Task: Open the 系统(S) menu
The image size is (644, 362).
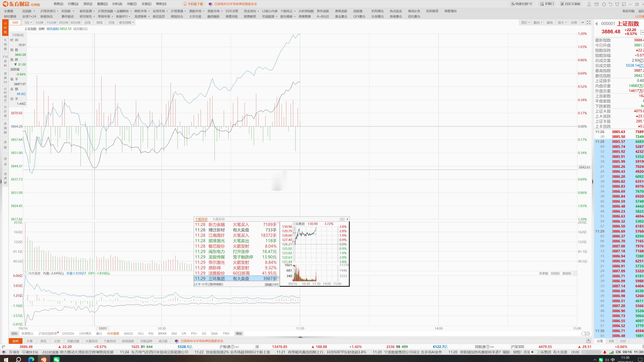Action: pos(58,4)
